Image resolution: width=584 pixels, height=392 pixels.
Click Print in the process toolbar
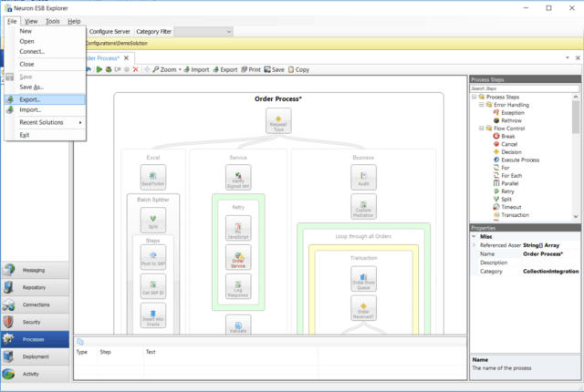click(x=251, y=69)
